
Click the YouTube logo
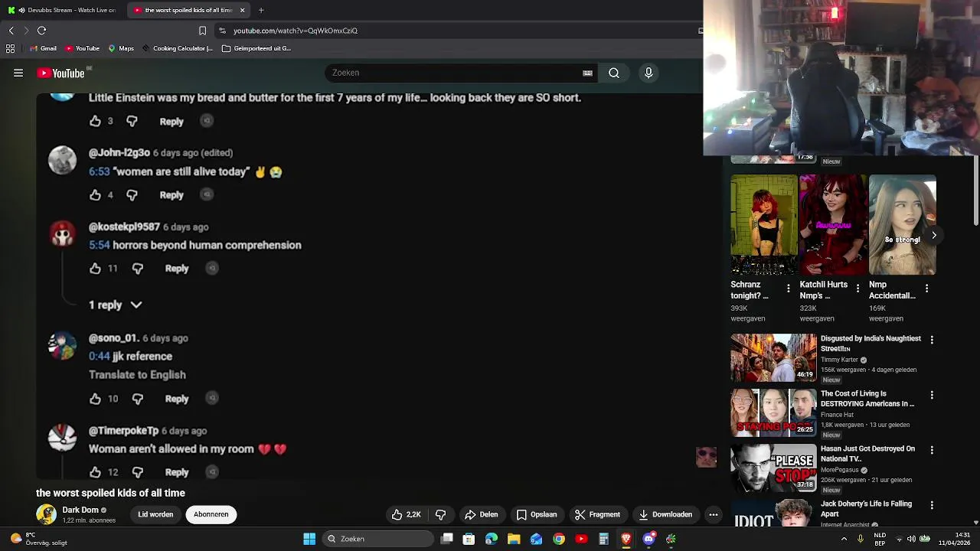pyautogui.click(x=60, y=73)
